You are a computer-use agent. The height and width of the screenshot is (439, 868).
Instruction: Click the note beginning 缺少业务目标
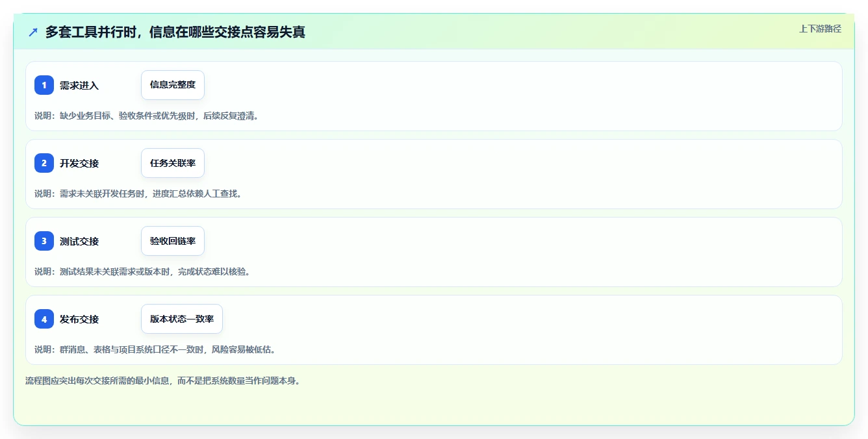click(x=146, y=116)
